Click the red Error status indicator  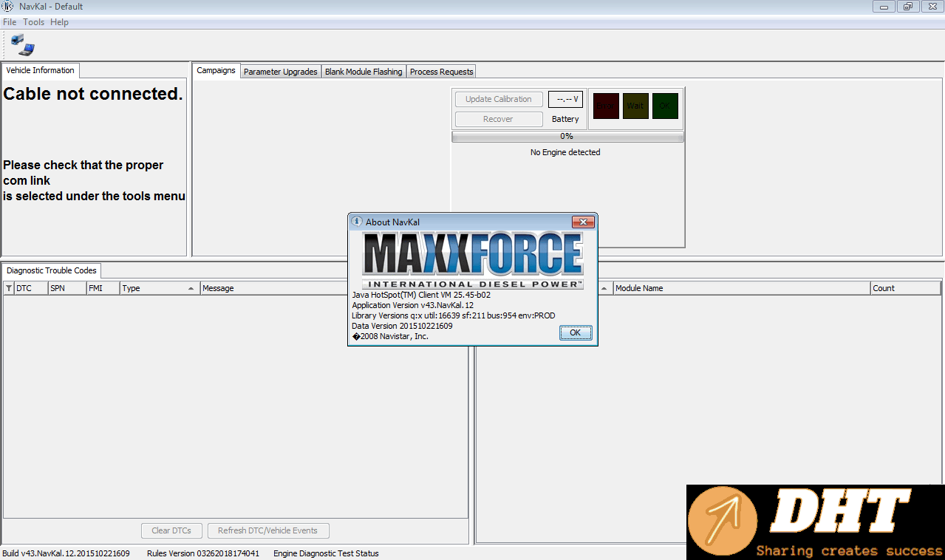(606, 106)
